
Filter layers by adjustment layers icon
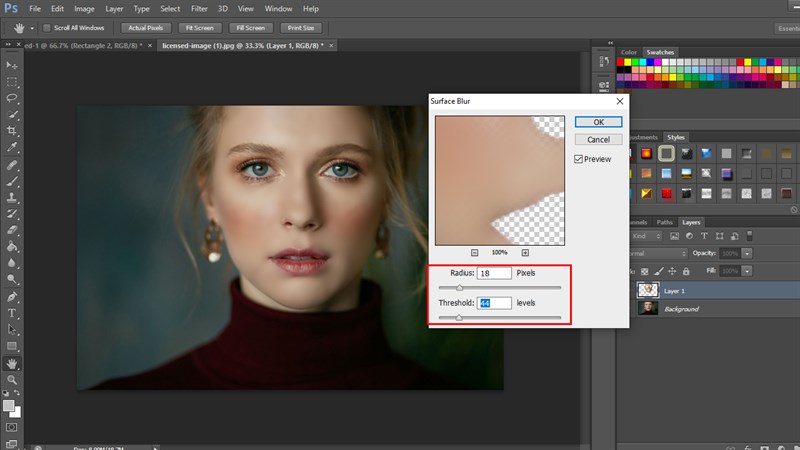point(689,236)
